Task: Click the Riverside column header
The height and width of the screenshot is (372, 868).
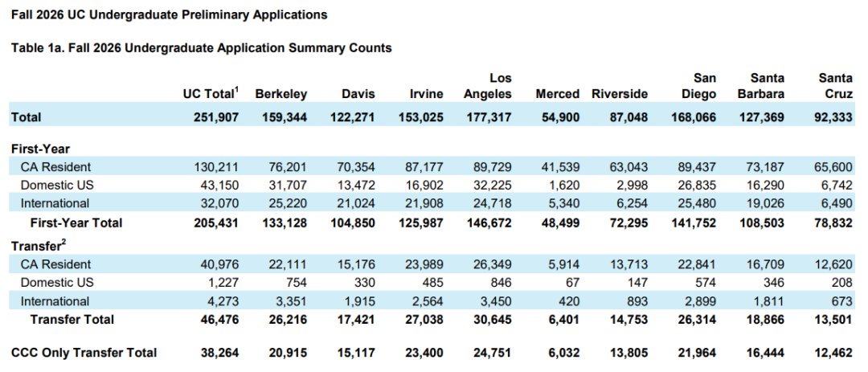Action: (619, 94)
